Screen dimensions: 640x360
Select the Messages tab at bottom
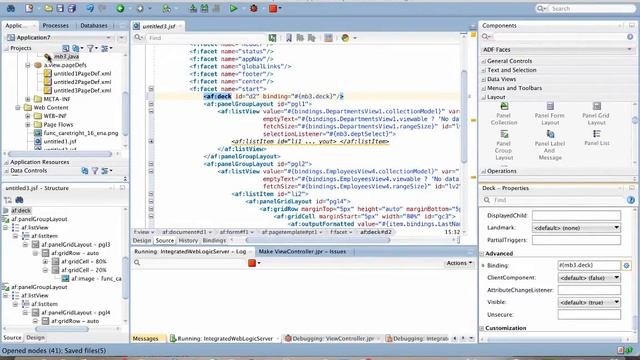[146, 338]
